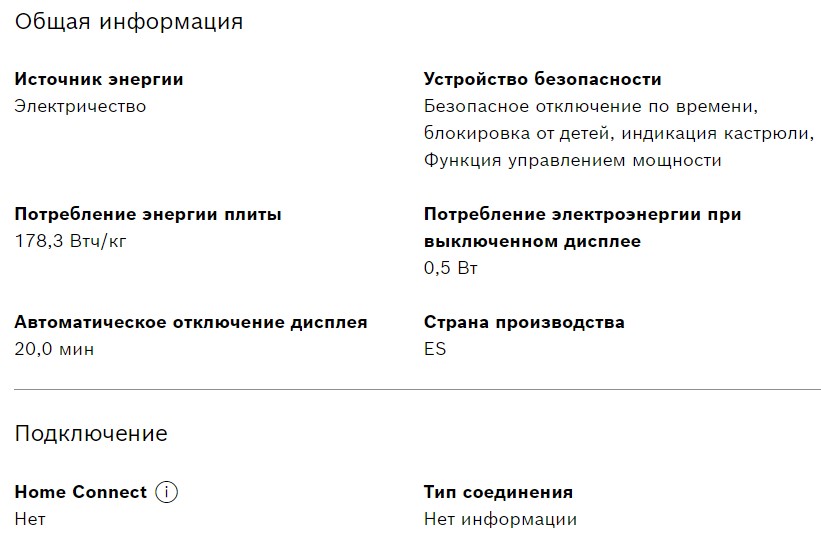Click the "Функция управлением мощности" text line
The image size is (821, 544).
pyautogui.click(x=573, y=160)
